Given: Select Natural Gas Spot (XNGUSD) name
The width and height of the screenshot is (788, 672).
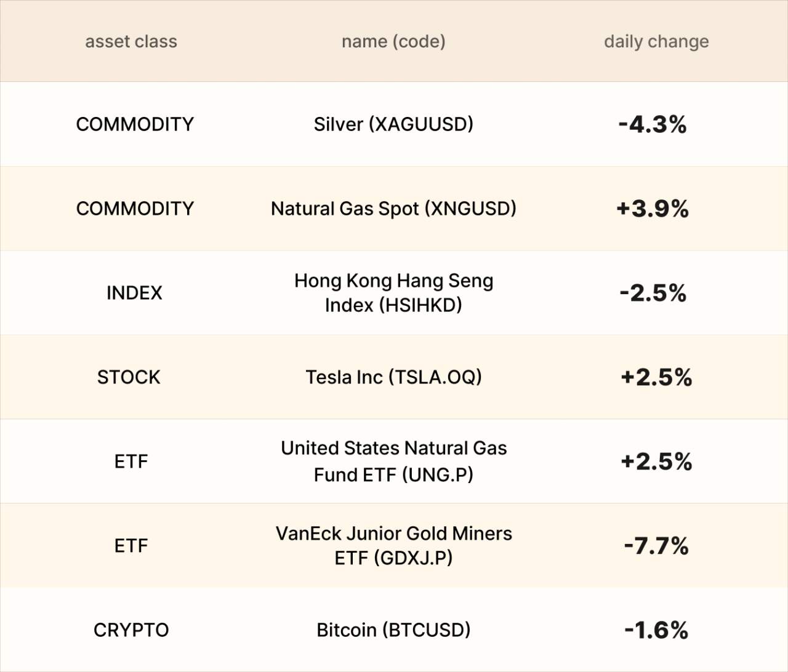Looking at the screenshot, I should pos(393,209).
